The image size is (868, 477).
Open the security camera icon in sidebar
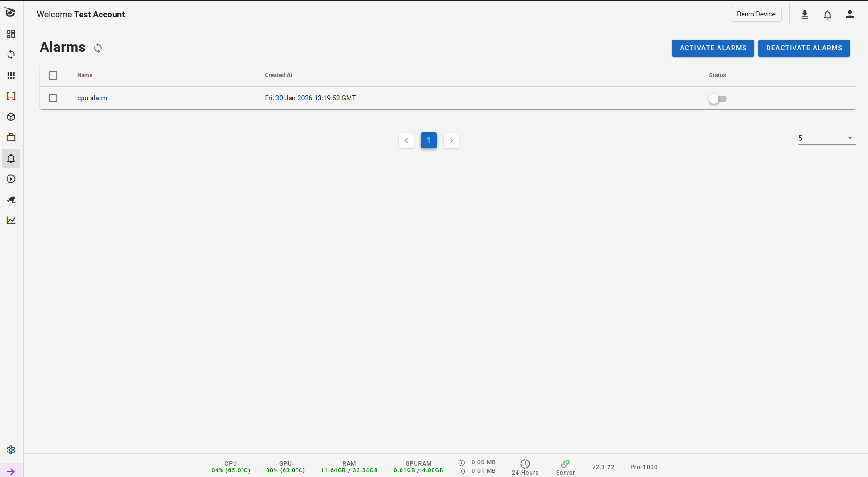click(x=11, y=200)
